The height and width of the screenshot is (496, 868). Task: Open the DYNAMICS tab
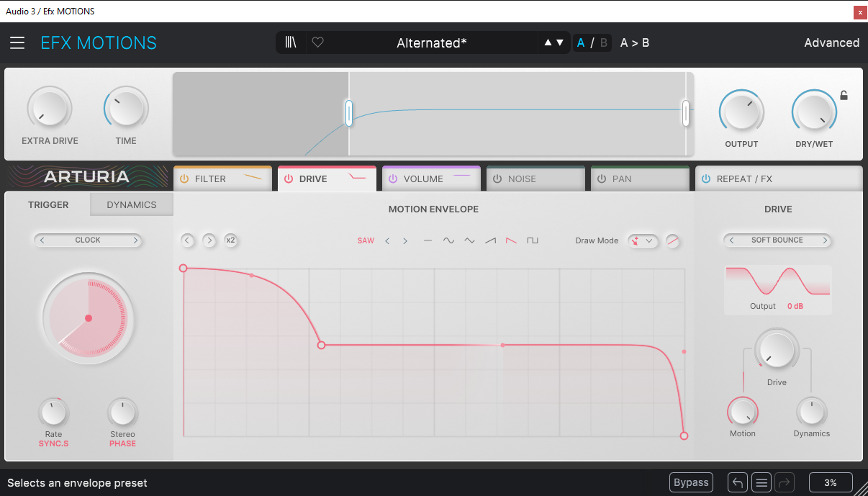coord(132,204)
